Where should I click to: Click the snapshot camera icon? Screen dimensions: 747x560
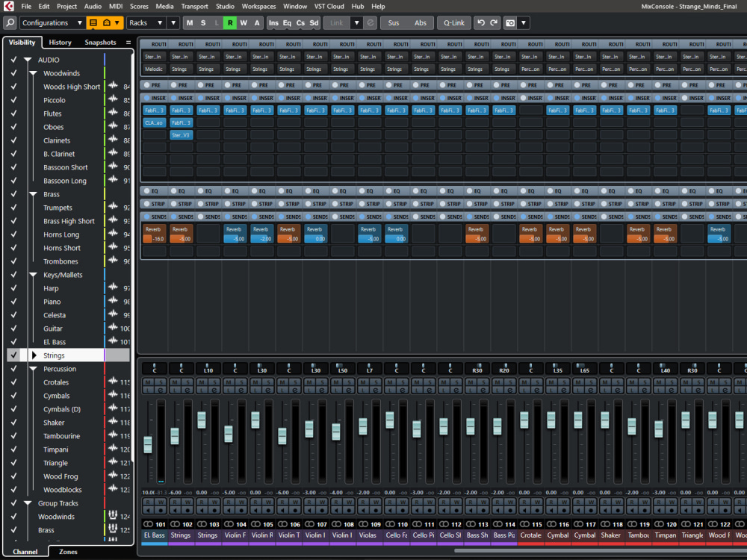point(510,23)
